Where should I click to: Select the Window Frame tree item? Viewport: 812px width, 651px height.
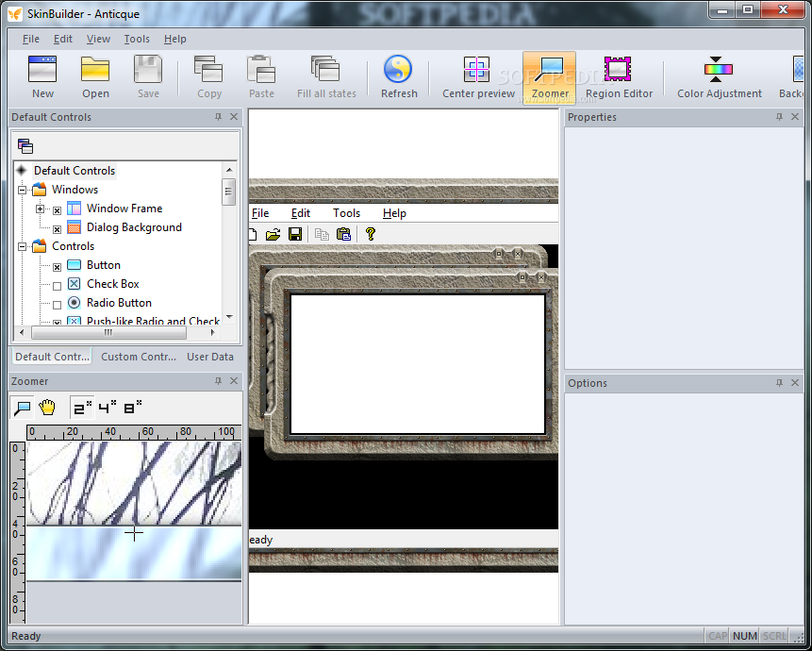pos(124,209)
